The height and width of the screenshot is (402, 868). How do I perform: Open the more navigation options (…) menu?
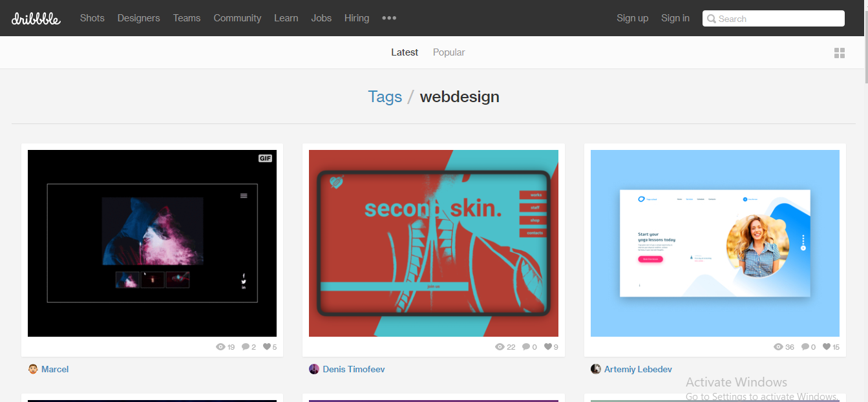[x=389, y=18]
